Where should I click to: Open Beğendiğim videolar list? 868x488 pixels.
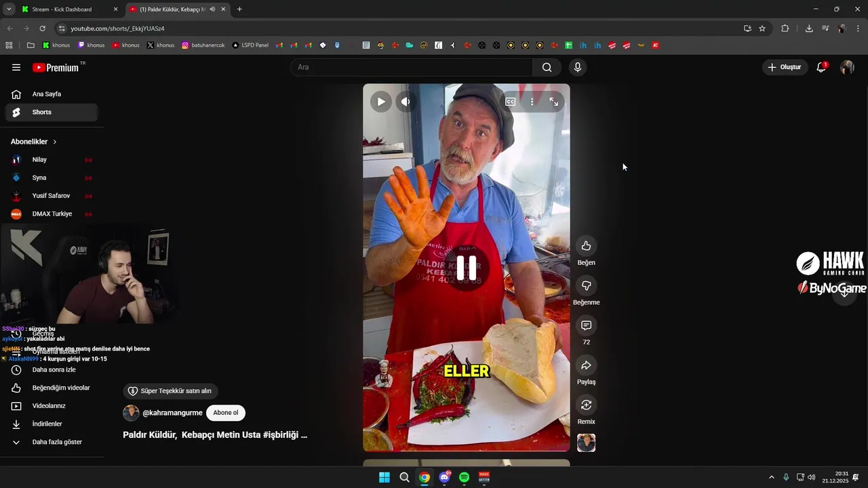pos(52,388)
